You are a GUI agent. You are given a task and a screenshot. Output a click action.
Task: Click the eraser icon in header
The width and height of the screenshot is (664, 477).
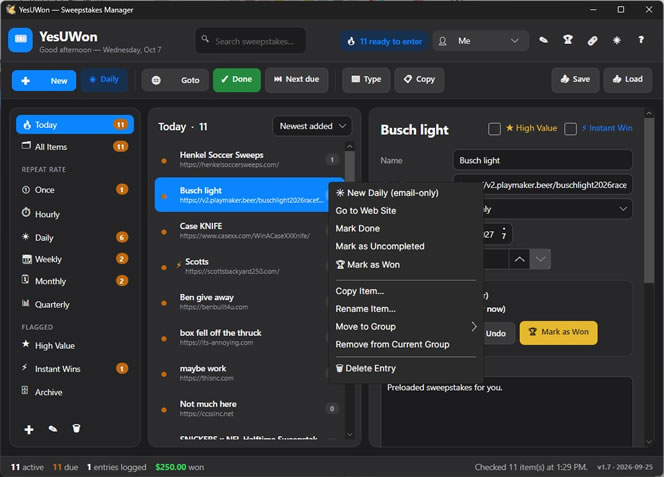click(543, 40)
